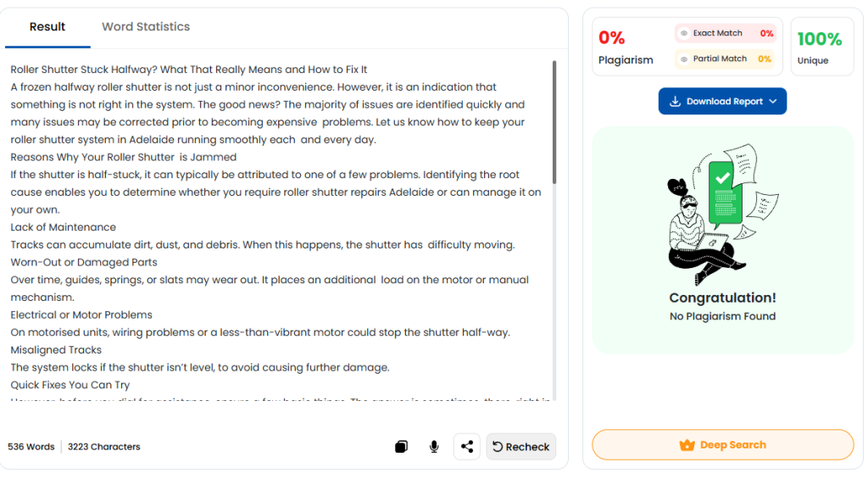Start a Deep Search
This screenshot has width=868, height=479.
[722, 445]
